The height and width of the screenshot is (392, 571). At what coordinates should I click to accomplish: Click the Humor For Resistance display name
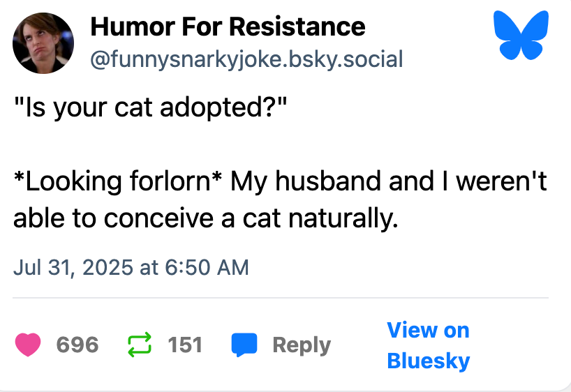point(228,27)
